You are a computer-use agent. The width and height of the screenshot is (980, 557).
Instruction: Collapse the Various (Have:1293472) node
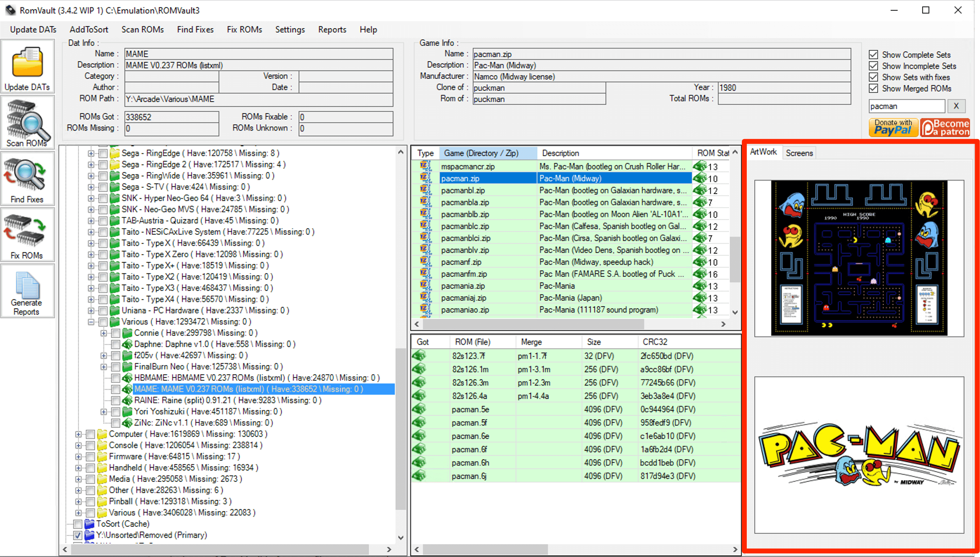click(x=91, y=322)
